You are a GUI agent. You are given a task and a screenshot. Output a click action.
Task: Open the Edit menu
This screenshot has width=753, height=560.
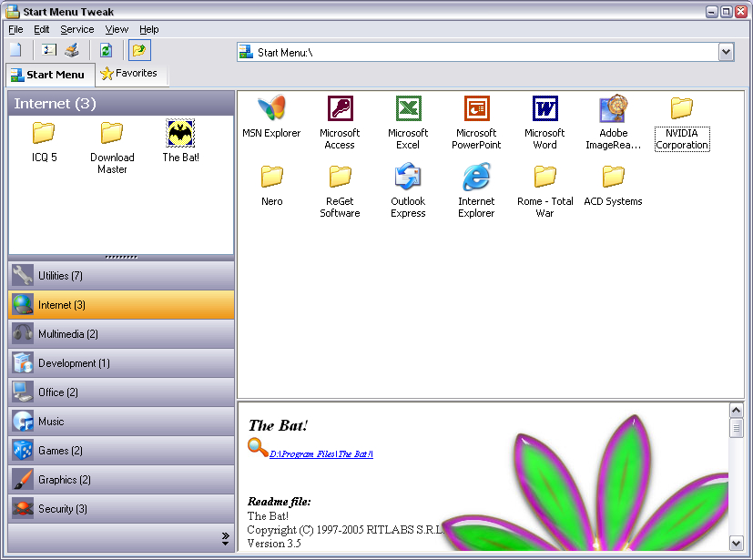coord(41,29)
